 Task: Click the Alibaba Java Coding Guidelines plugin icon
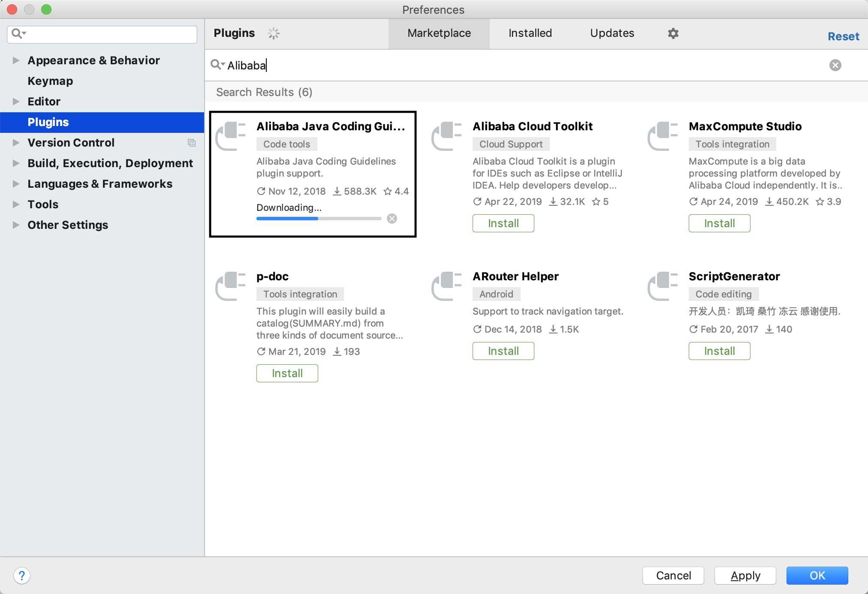click(231, 136)
